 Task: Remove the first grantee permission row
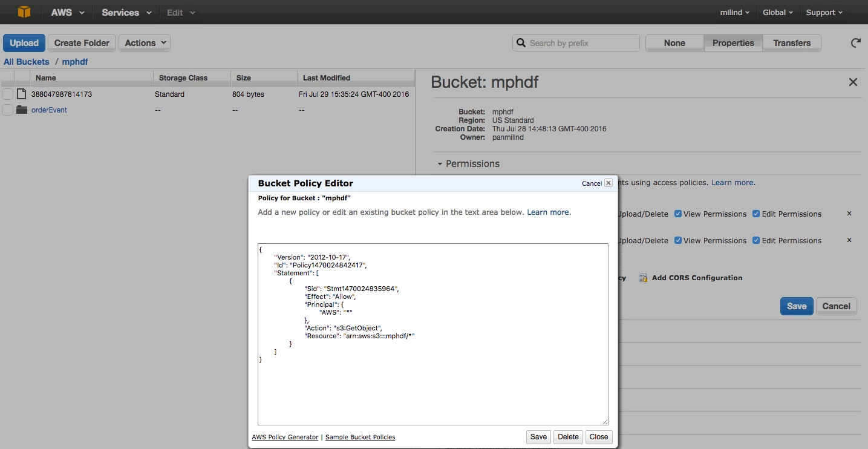(x=849, y=214)
